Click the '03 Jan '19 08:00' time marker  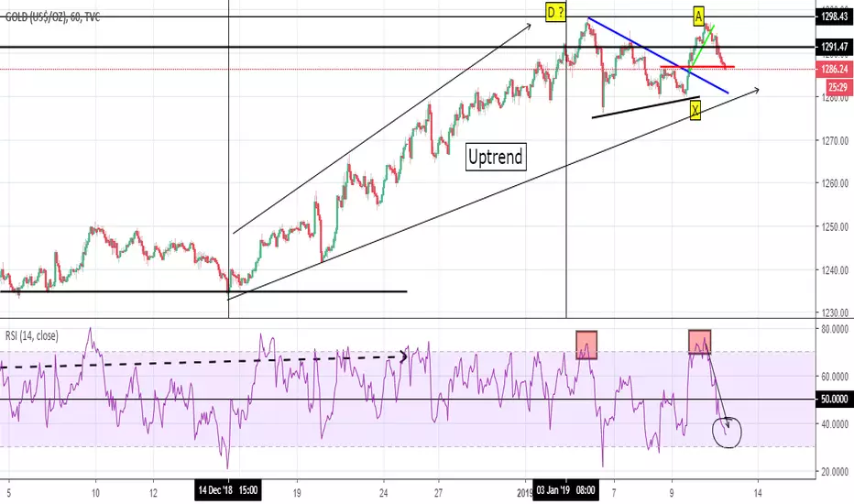point(566,490)
